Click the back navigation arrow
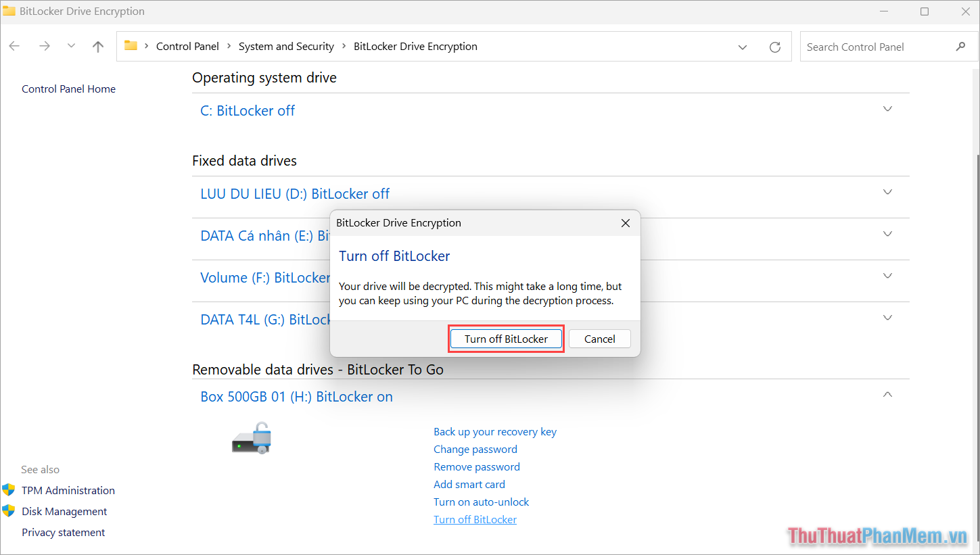 (14, 46)
